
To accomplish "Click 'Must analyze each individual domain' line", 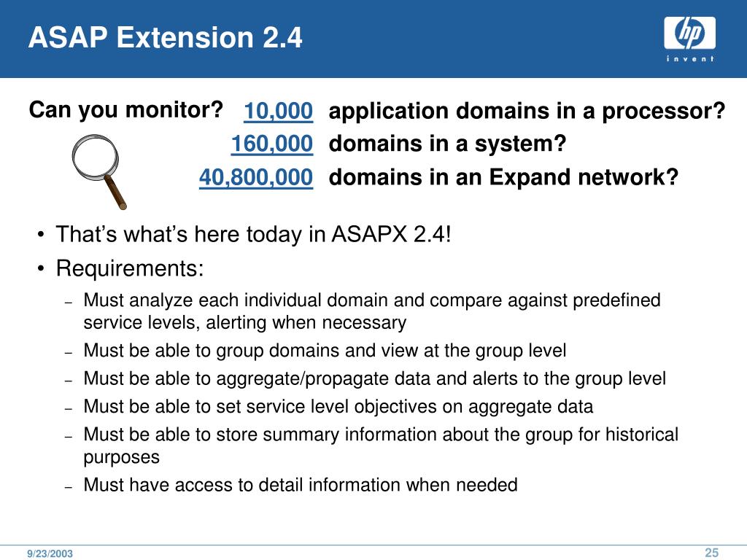I will click(372, 311).
